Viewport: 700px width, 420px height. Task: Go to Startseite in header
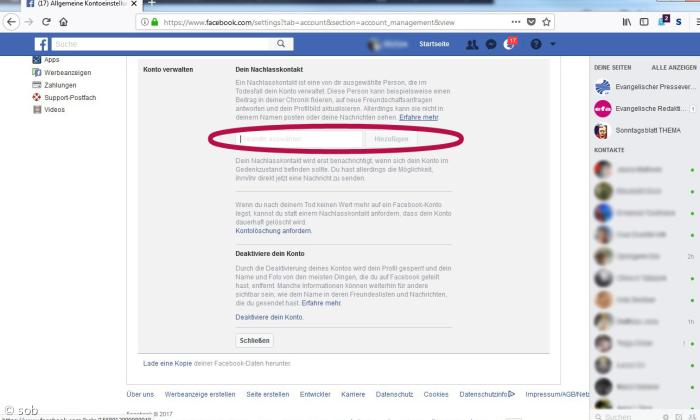434,44
